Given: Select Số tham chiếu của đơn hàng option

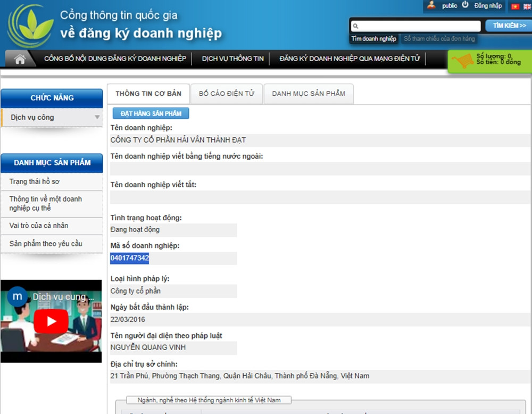Looking at the screenshot, I should [x=439, y=39].
